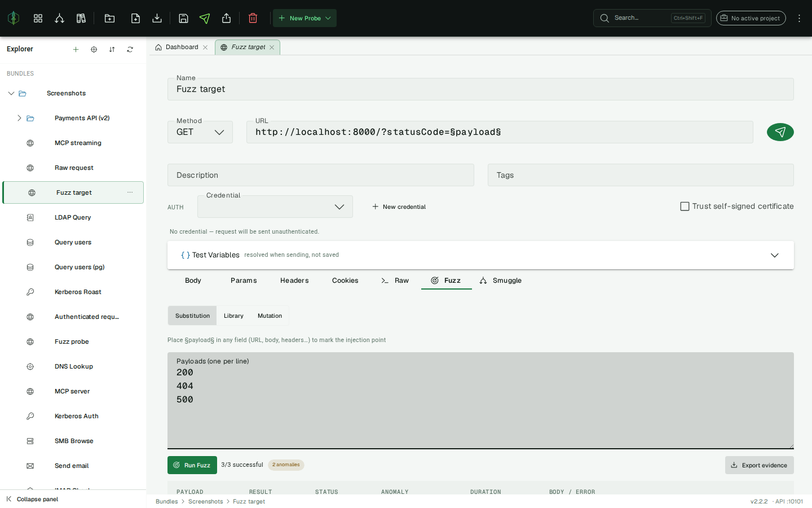The width and height of the screenshot is (812, 508).
Task: Switch to the Params tab
Action: tap(244, 281)
